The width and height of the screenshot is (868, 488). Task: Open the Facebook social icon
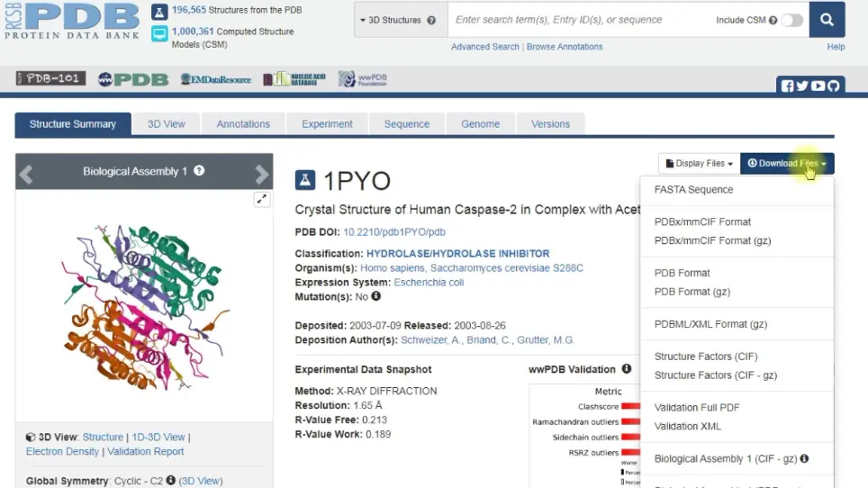[787, 86]
